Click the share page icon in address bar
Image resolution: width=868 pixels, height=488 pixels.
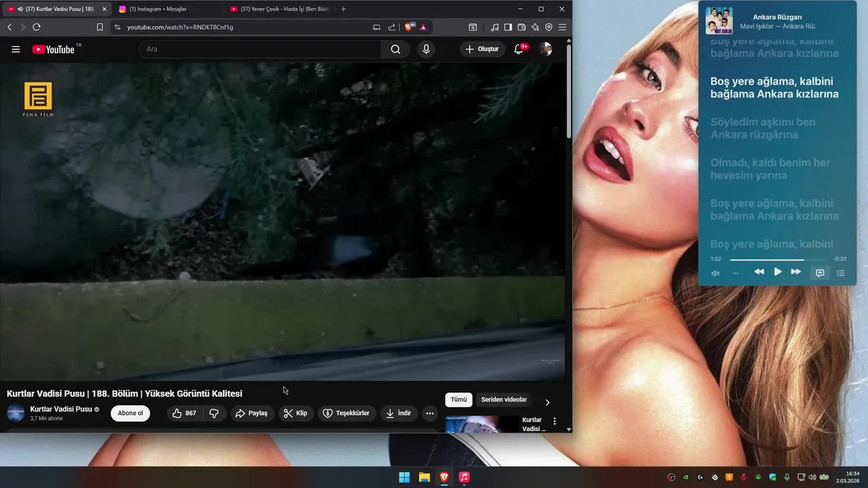(x=392, y=27)
